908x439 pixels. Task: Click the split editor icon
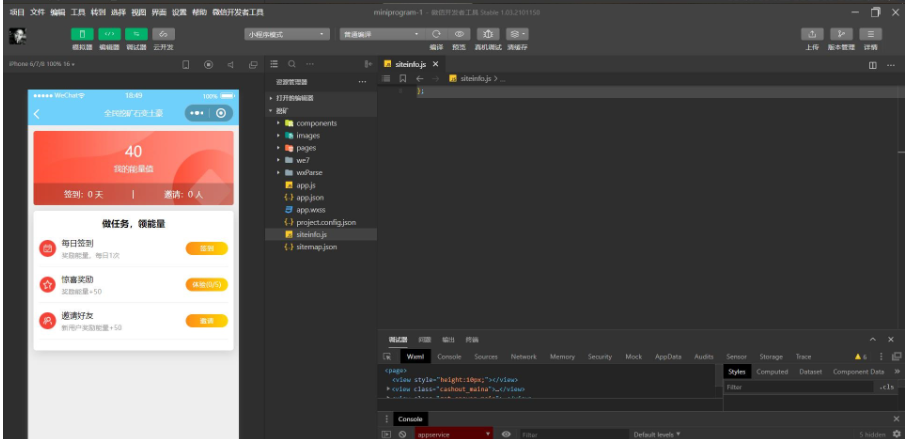pyautogui.click(x=873, y=64)
